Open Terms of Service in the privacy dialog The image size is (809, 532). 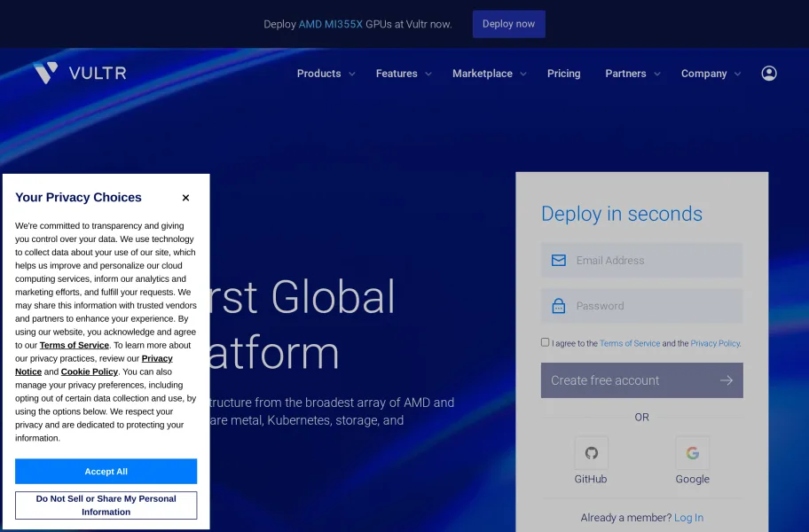coord(75,346)
